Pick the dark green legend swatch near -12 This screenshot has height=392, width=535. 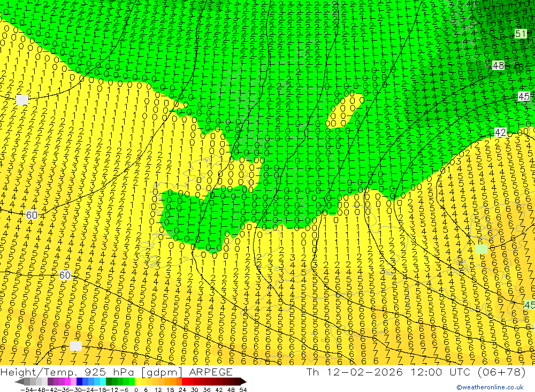[109, 381]
